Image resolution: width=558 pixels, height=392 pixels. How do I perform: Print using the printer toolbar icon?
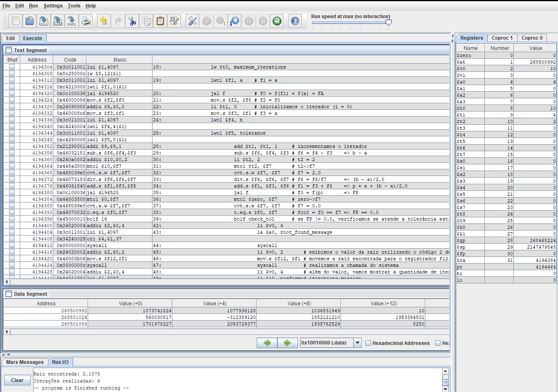point(86,21)
